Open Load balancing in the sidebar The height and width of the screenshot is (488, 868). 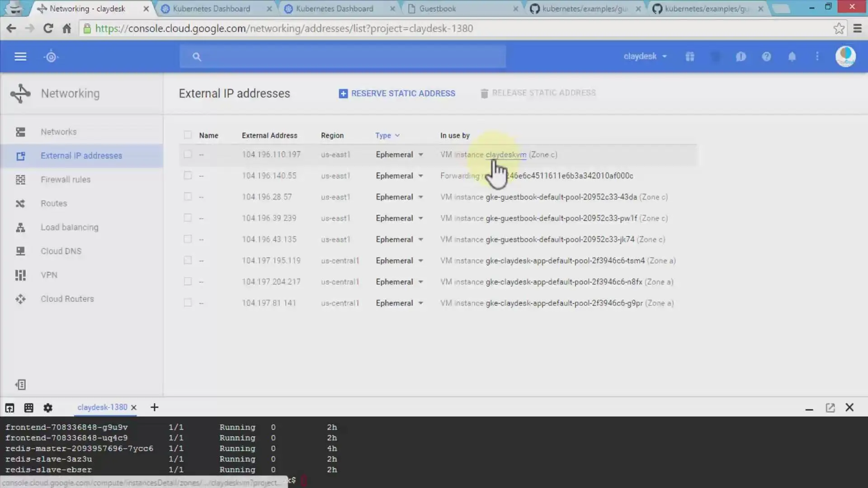coord(82,228)
